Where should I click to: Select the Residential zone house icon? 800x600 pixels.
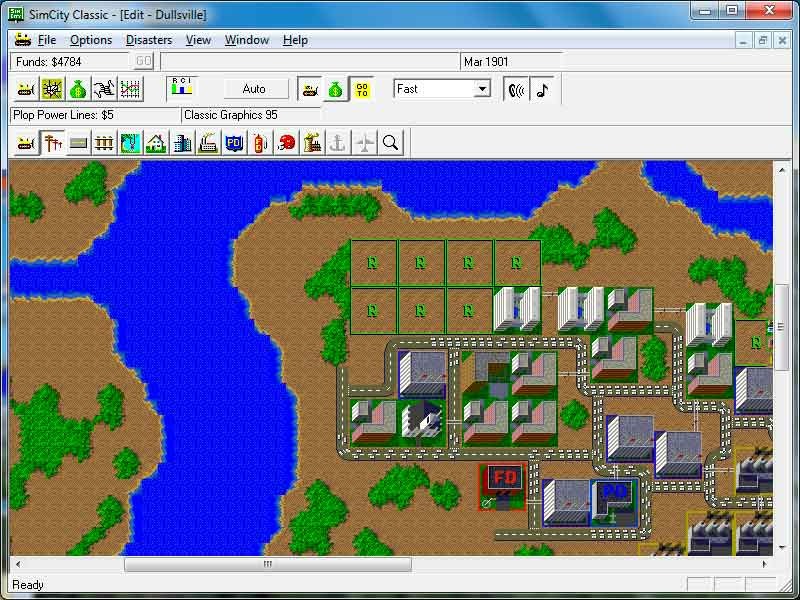pyautogui.click(x=156, y=143)
